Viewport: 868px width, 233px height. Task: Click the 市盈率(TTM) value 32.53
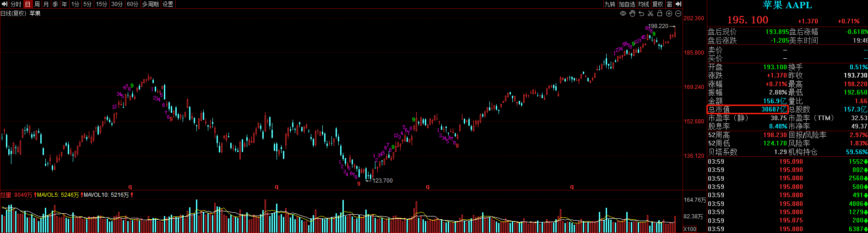pyautogui.click(x=859, y=118)
